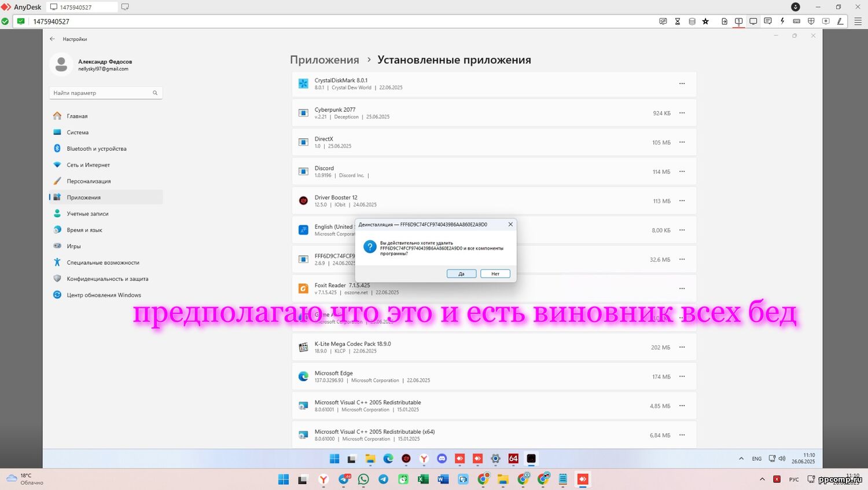The image size is (868, 490).
Task: Add session to favorites with star icon
Action: pos(705,21)
